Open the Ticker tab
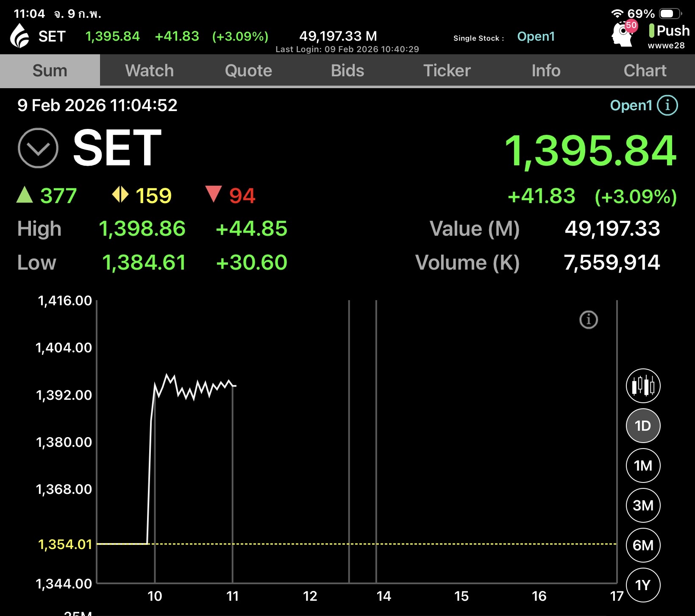 (x=447, y=70)
